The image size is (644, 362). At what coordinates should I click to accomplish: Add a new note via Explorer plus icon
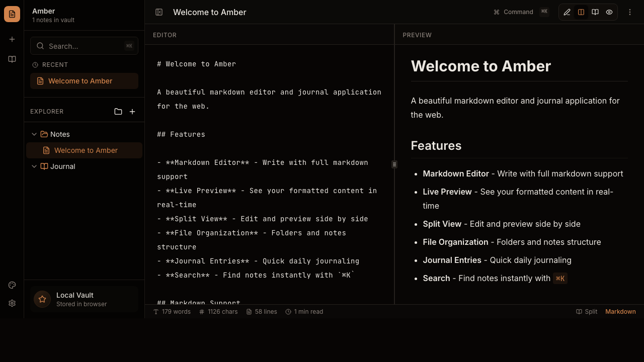pyautogui.click(x=132, y=112)
